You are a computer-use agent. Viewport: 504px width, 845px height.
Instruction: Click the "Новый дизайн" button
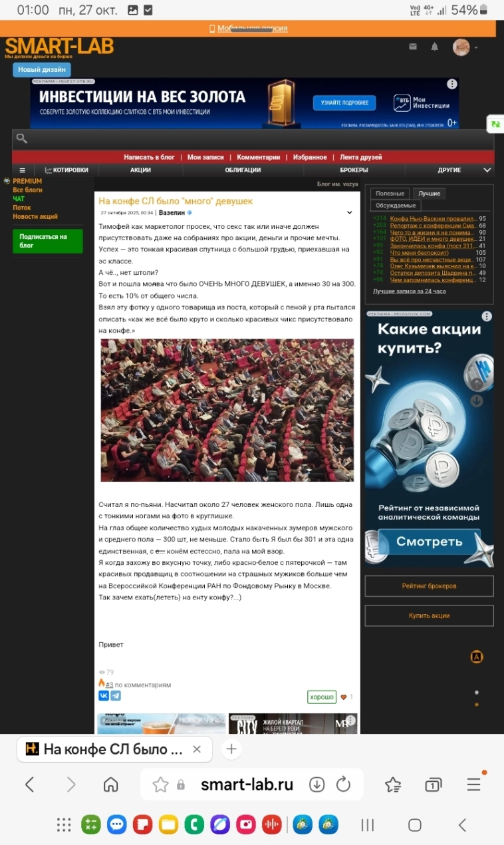tap(41, 69)
